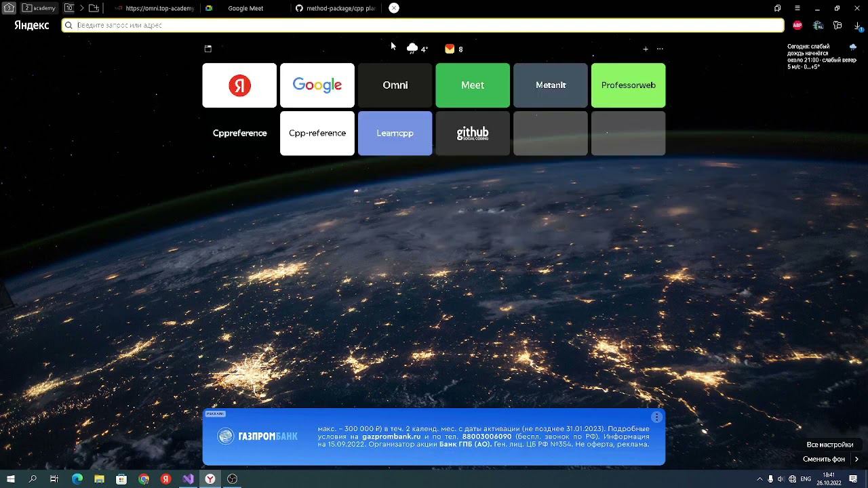This screenshot has height=488, width=868.
Task: Click the rain cloud icon in forecast
Action: (853, 47)
